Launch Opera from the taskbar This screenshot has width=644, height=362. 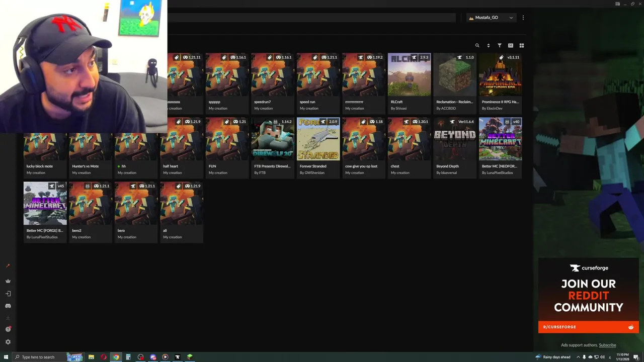pyautogui.click(x=104, y=357)
